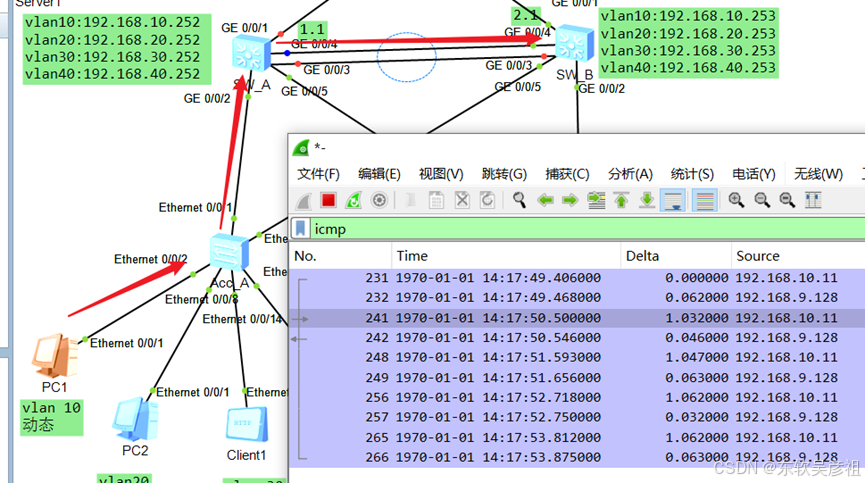865x483 pixels.
Task: Stop the running capture with red square
Action: pos(328,200)
